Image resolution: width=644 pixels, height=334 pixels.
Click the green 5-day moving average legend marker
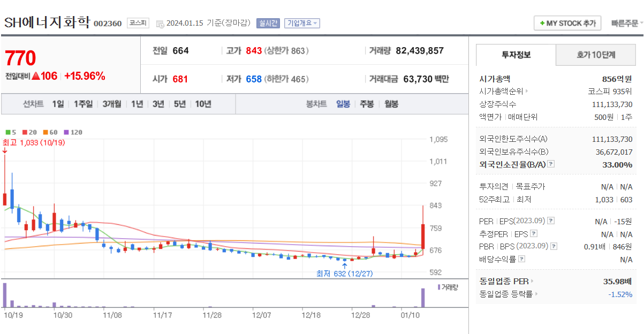(7, 132)
